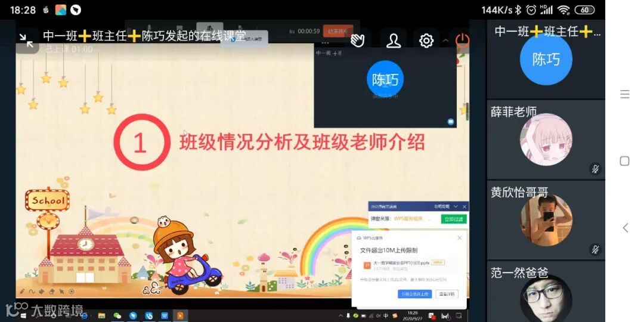Click the blue upgrade-and-upload button
This screenshot has width=644, height=322.
414,294
